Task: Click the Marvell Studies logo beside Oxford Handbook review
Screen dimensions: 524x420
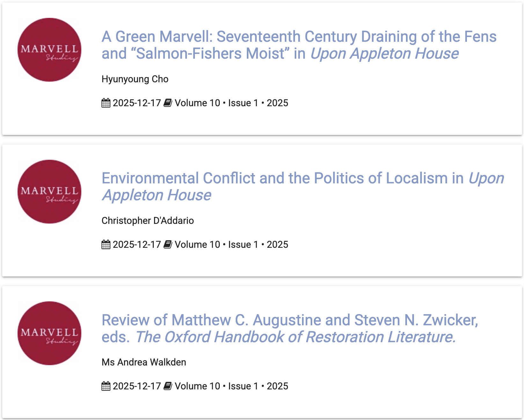Action: coord(49,333)
